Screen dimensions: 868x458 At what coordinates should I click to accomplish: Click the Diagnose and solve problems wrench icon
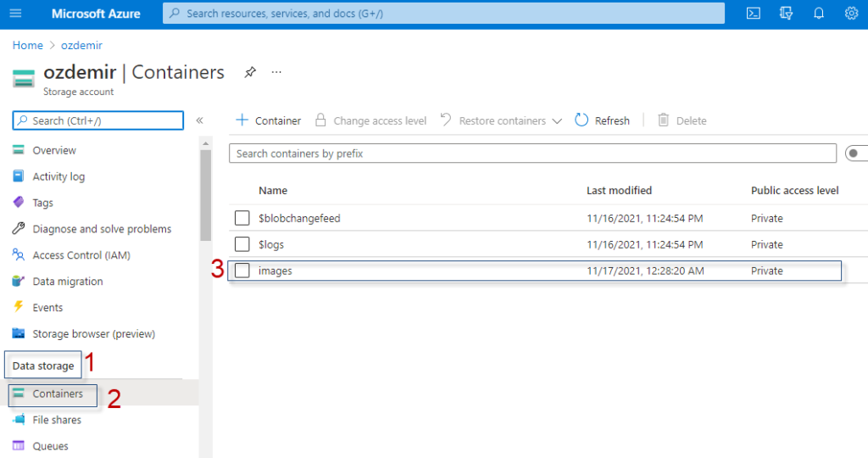19,228
